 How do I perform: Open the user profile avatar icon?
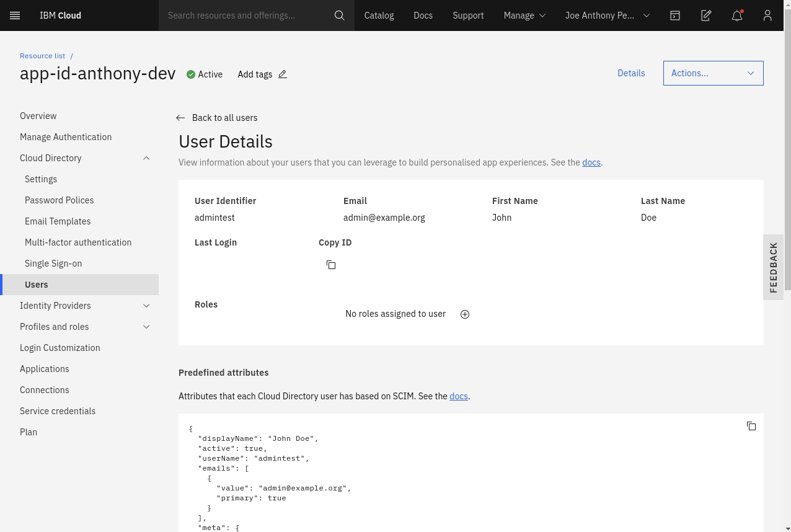click(767, 16)
